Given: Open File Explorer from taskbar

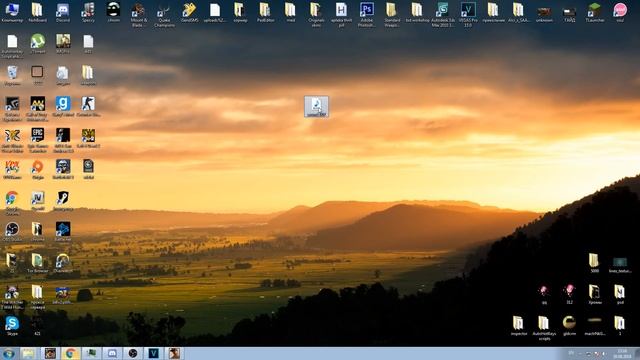Looking at the screenshot, I should pyautogui.click(x=29, y=353).
